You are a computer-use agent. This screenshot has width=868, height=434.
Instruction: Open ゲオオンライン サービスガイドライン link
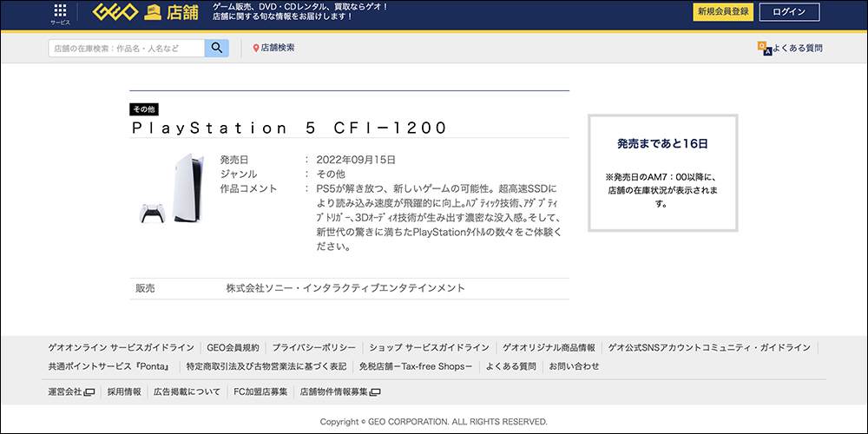(121, 347)
